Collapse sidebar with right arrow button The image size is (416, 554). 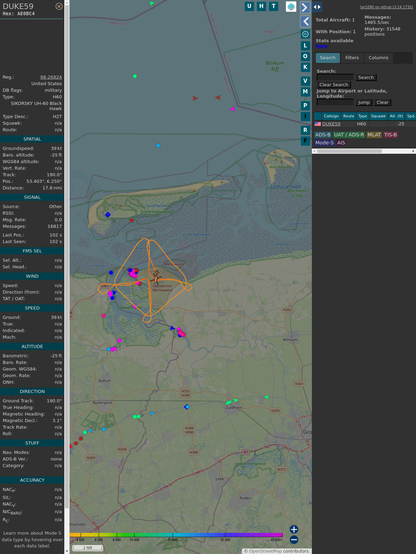coord(305,7)
